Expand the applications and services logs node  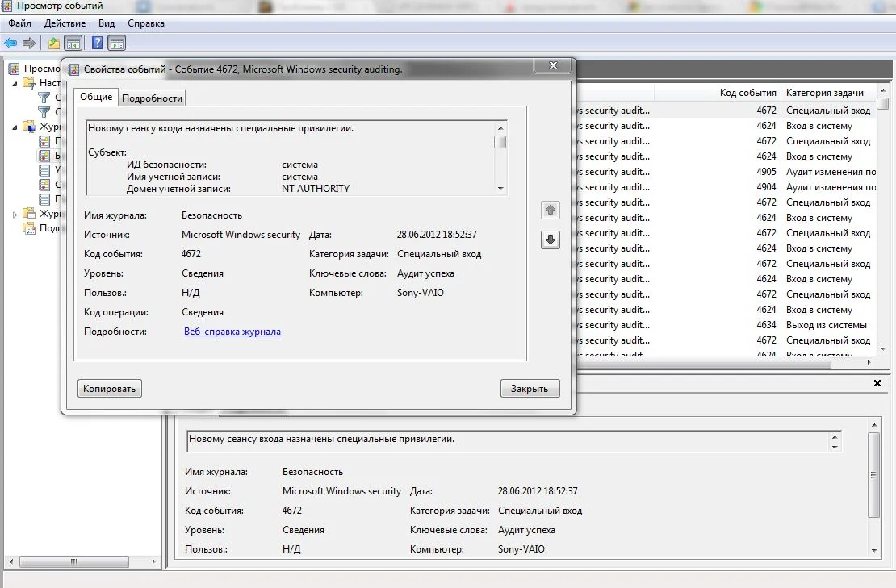[15, 215]
